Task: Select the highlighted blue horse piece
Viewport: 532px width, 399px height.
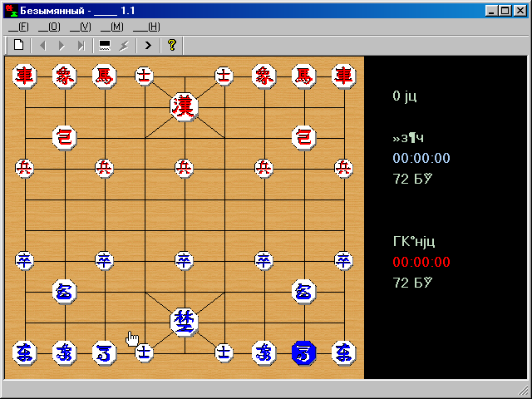Action: (x=304, y=353)
